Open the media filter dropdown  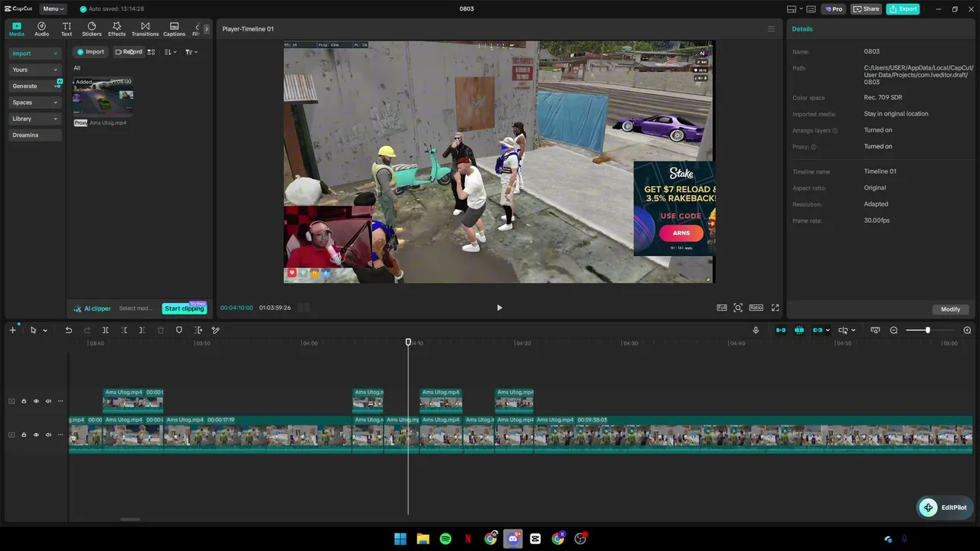coord(191,52)
